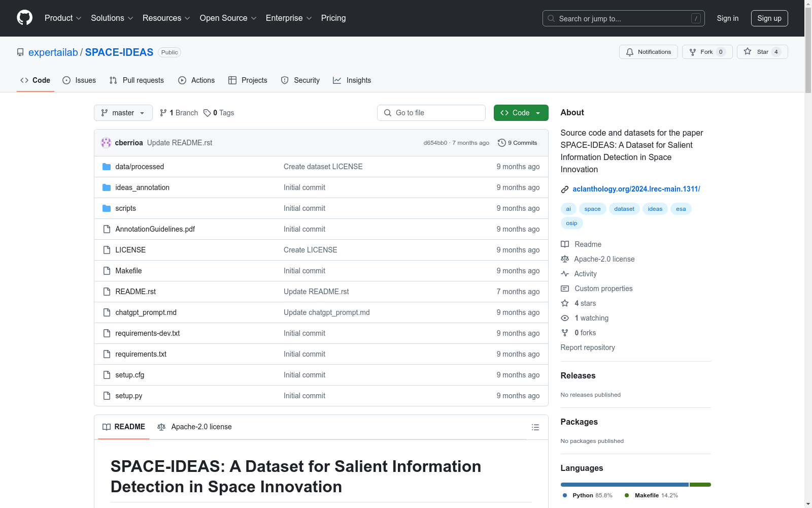The width and height of the screenshot is (812, 508).
Task: Fork this repository
Action: 707,52
